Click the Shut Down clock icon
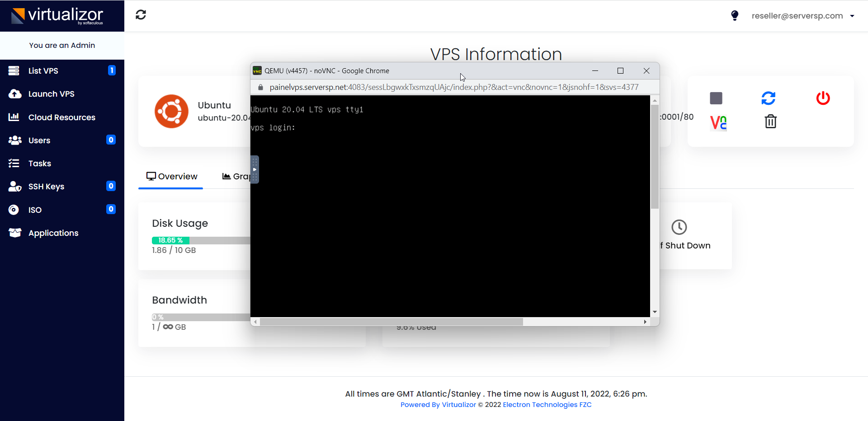This screenshot has width=868, height=421. (679, 227)
